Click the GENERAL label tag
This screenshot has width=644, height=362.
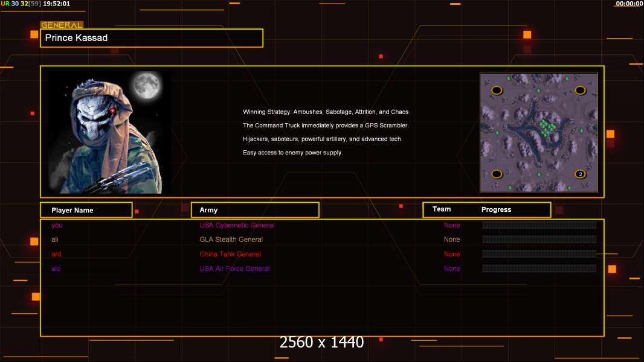point(62,25)
